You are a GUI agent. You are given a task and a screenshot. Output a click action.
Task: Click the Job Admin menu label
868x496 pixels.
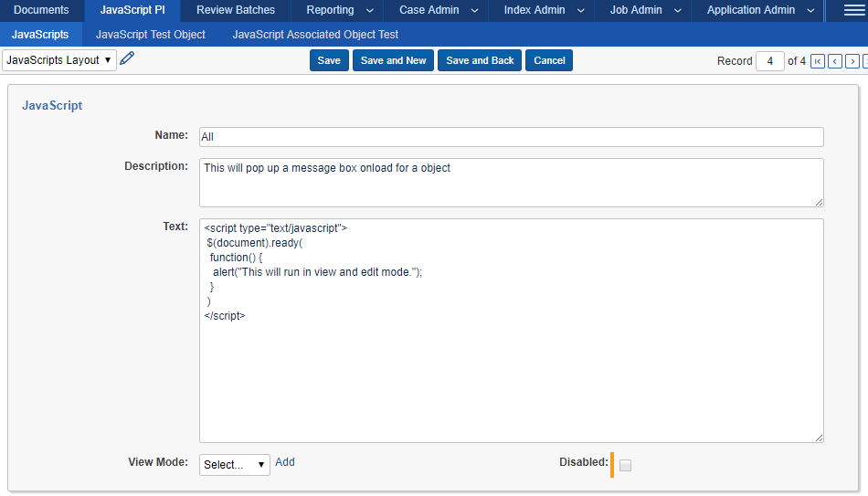pyautogui.click(x=636, y=10)
